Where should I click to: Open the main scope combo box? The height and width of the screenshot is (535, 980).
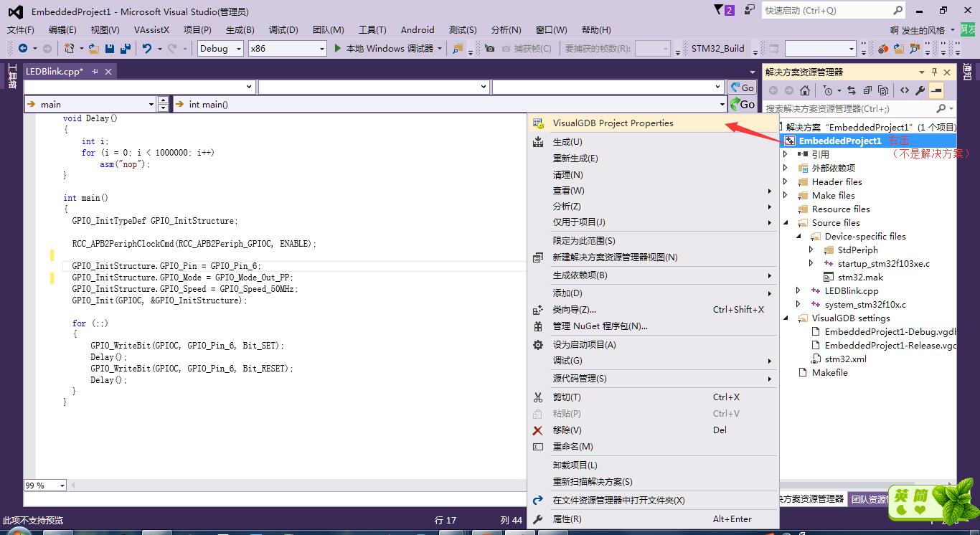pos(90,104)
